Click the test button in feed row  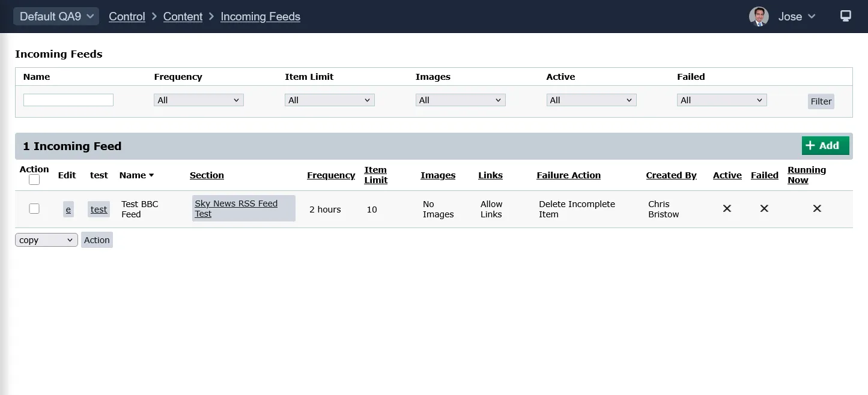point(99,210)
